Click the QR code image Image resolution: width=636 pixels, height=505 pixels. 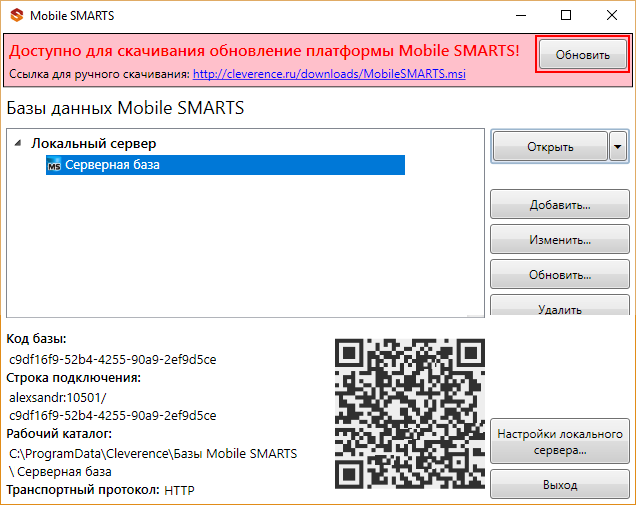point(410,413)
